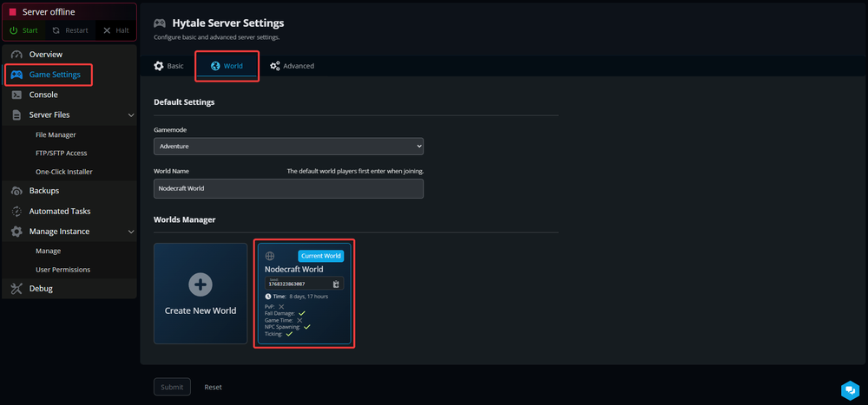Click the Current World badge
868x405 pixels.
coord(321,256)
